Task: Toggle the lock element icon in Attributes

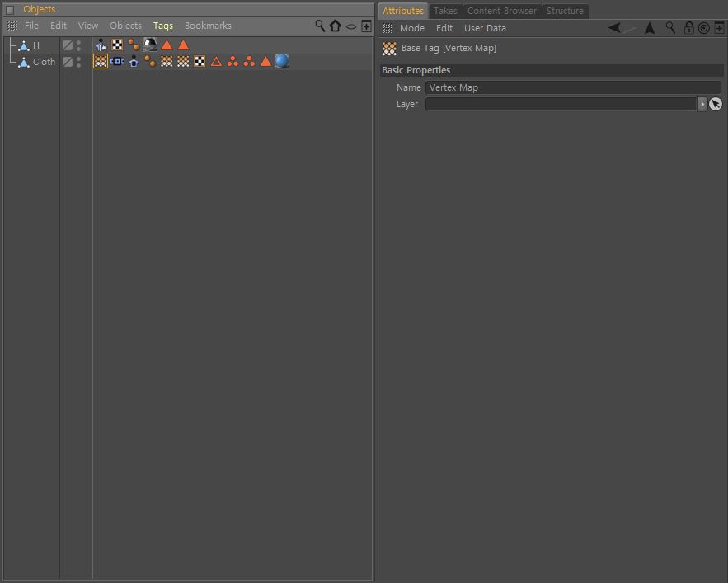Action: point(689,28)
